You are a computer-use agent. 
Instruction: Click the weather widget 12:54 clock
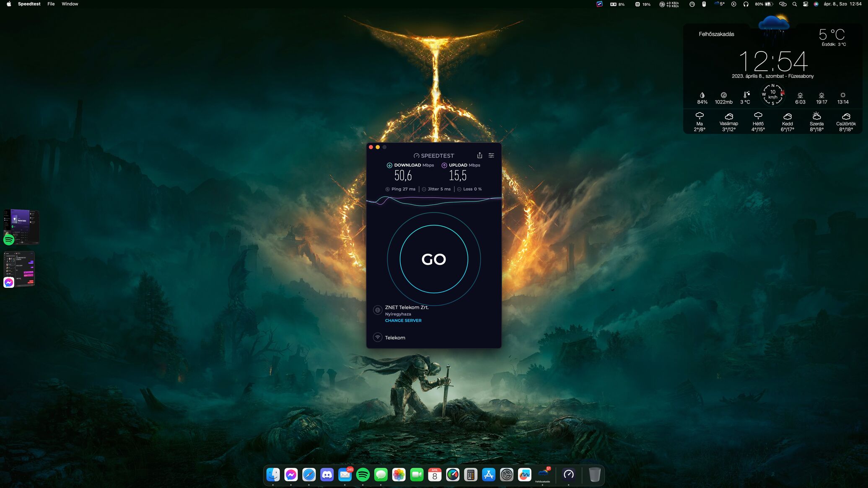coord(773,61)
